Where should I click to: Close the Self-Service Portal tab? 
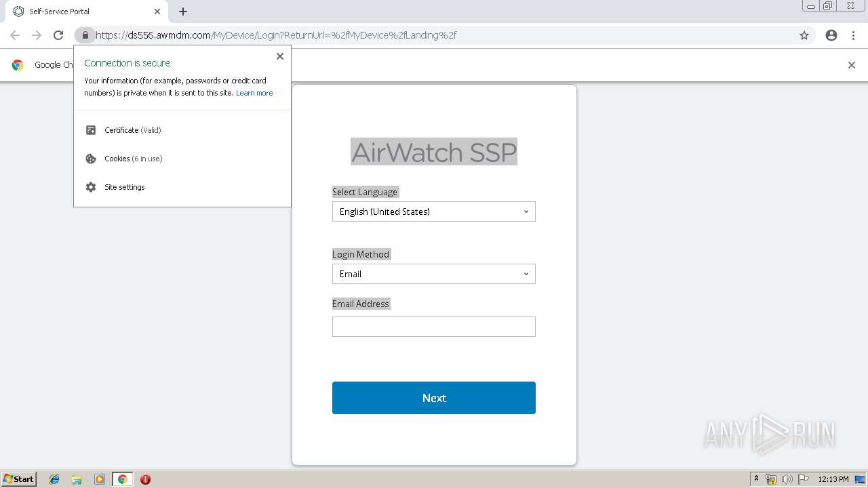[x=157, y=12]
